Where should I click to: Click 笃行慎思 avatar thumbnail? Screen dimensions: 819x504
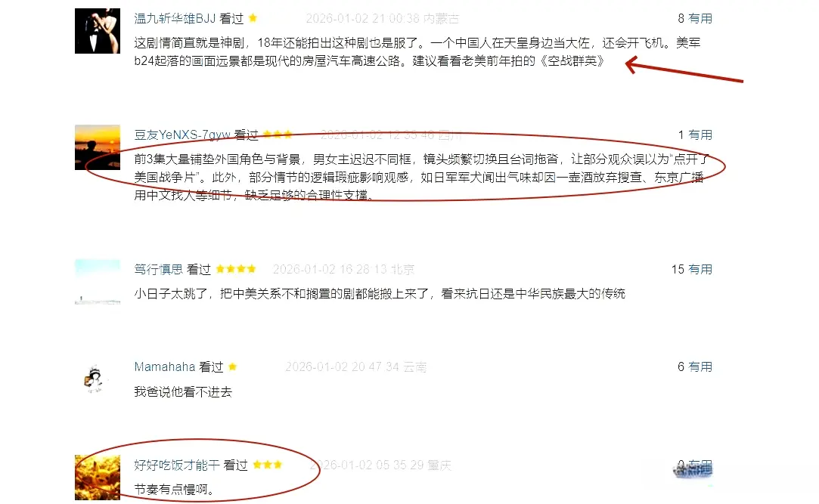[97, 282]
